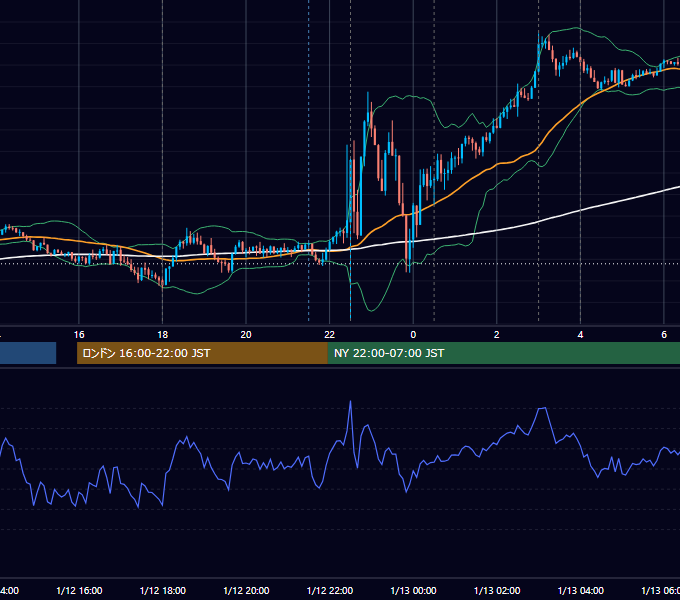Click the 6 hour label on upper axis
Image resolution: width=680 pixels, height=600 pixels.
tap(664, 335)
